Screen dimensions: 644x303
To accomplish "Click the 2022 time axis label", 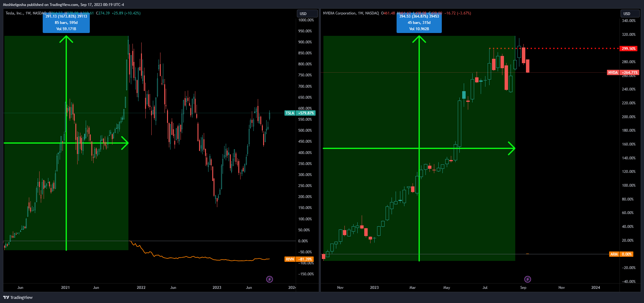I will [141, 288].
